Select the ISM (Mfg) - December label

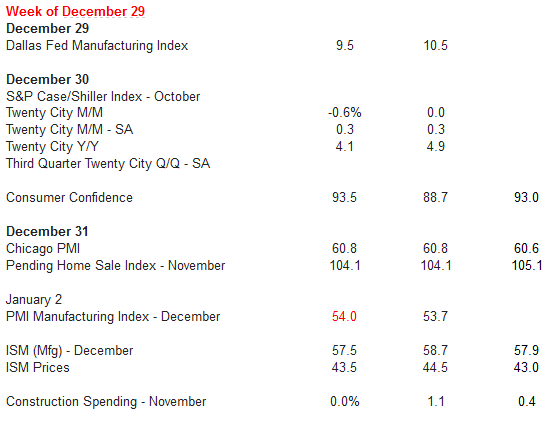[69, 351]
